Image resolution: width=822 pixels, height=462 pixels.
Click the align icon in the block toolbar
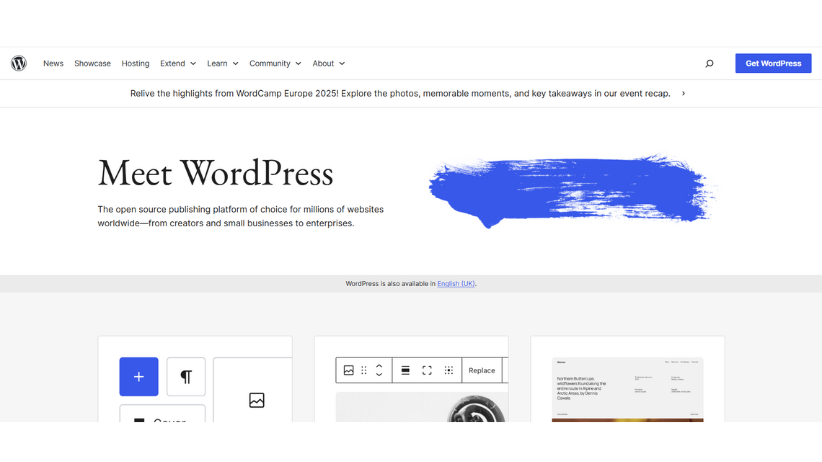405,370
